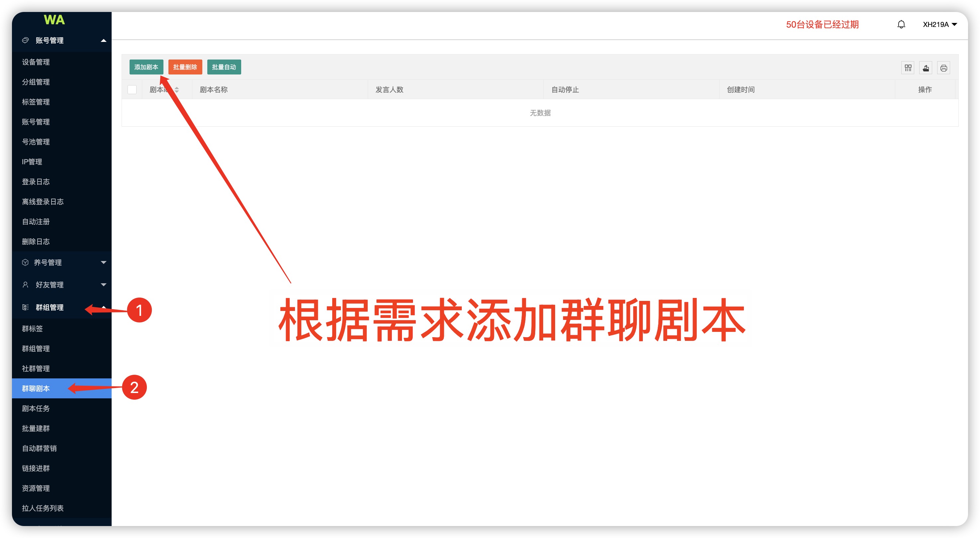Click the 好友管理 person icon
Image resolution: width=980 pixels, height=538 pixels.
pos(26,284)
